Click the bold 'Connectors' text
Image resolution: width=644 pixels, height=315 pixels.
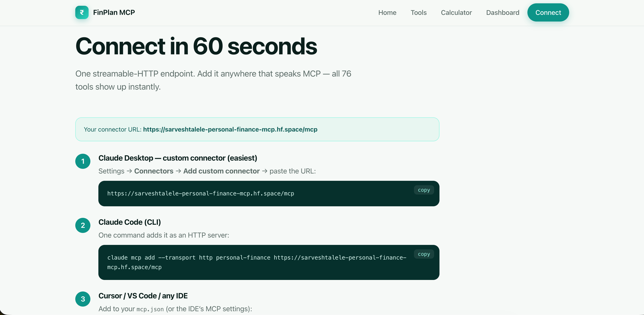pos(154,171)
